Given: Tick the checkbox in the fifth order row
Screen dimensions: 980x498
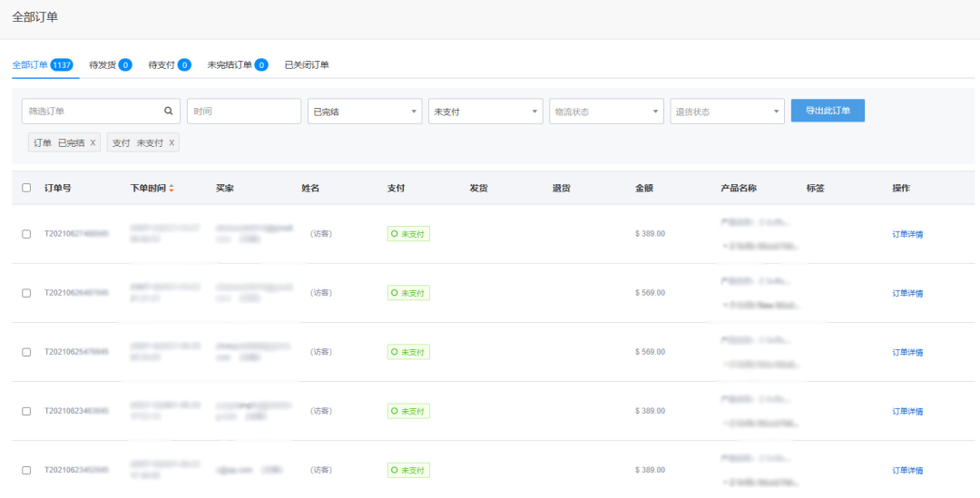Looking at the screenshot, I should (26, 470).
